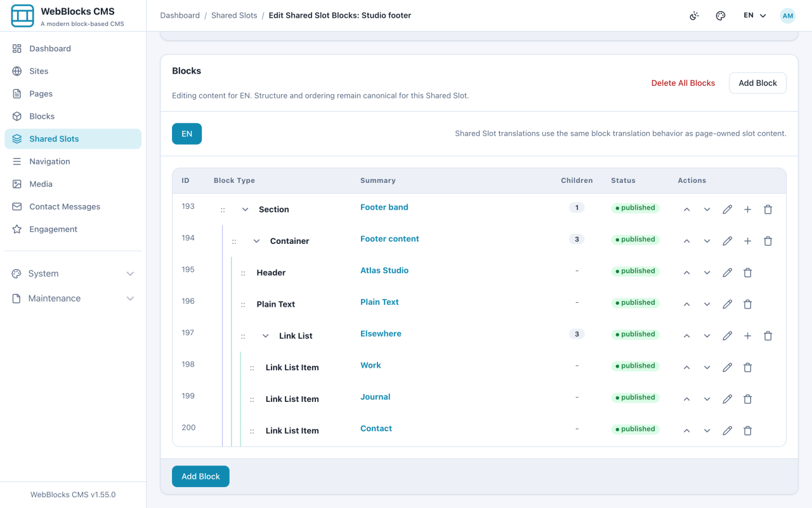812x508 pixels.
Task: Delete the Section block 193
Action: click(768, 210)
